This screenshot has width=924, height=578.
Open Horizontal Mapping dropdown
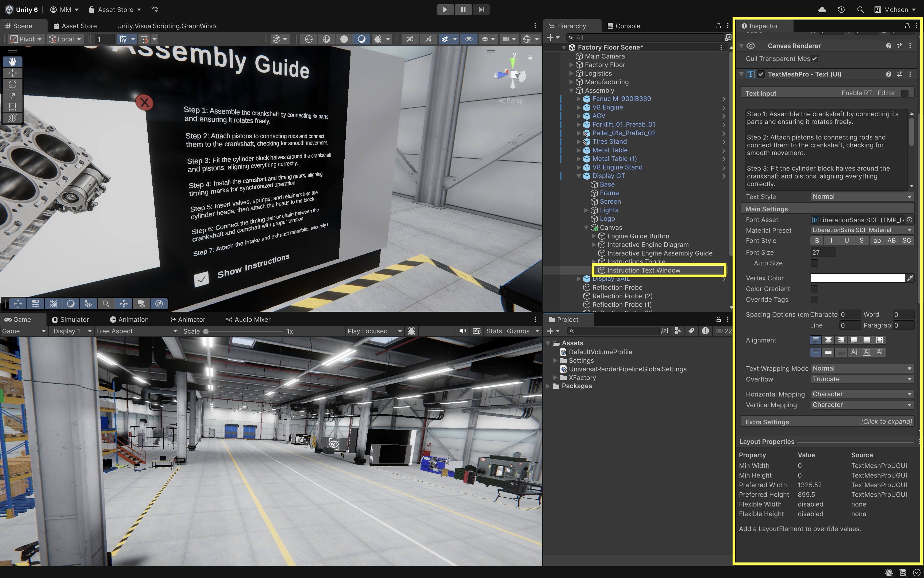coord(862,394)
